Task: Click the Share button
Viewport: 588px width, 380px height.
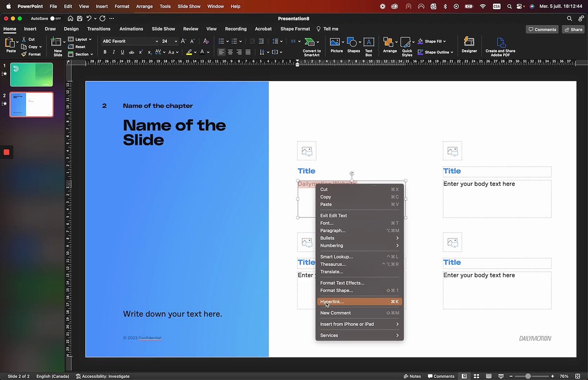Action: pyautogui.click(x=573, y=29)
